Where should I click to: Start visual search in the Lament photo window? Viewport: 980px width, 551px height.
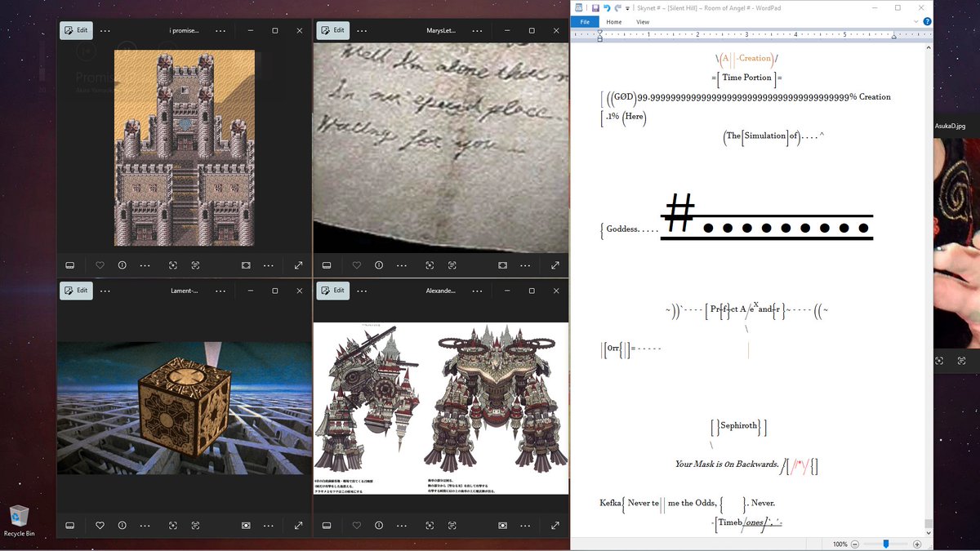(x=173, y=525)
